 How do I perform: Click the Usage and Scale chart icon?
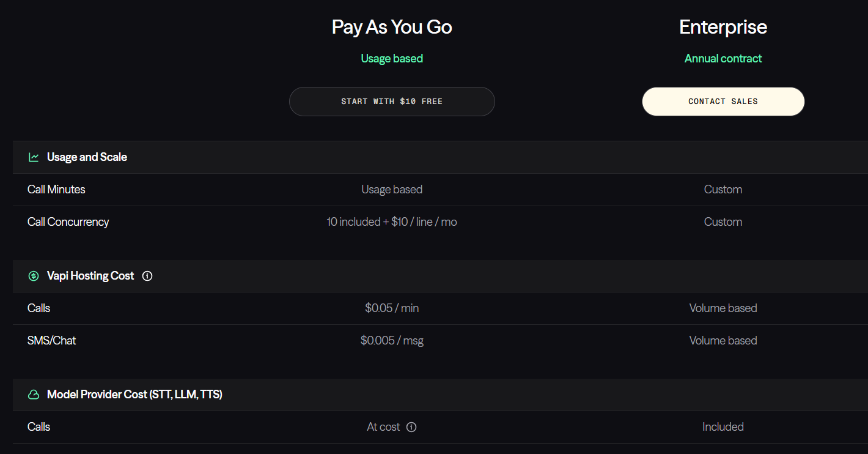pyautogui.click(x=34, y=157)
